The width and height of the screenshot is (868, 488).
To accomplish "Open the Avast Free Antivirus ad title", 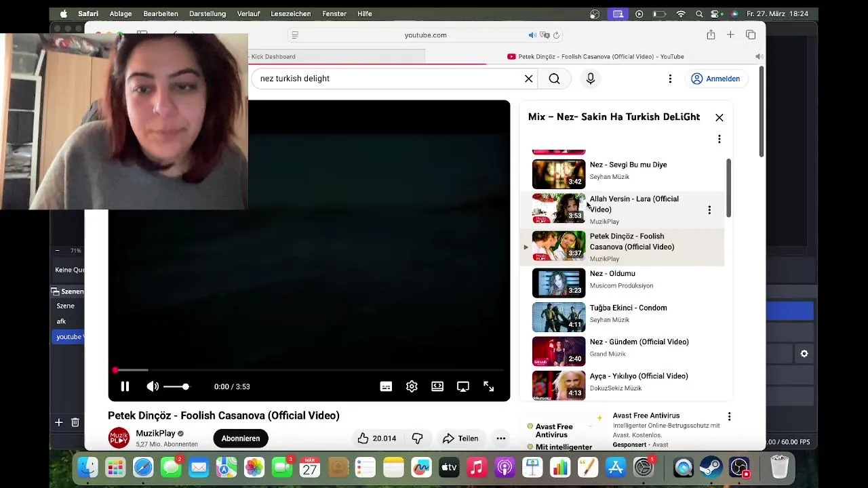I will tap(646, 415).
